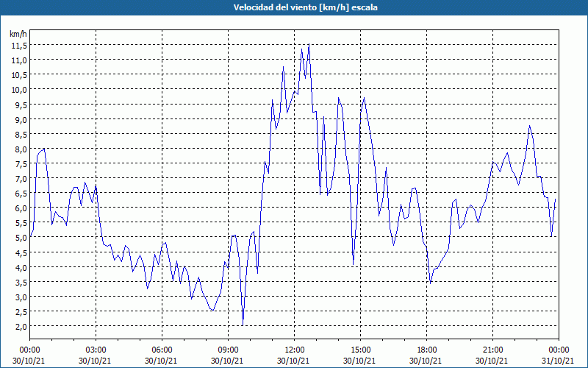This screenshot has height=368, width=588.
Task: Click the 10,0 y-axis value
Action: click(x=20, y=89)
